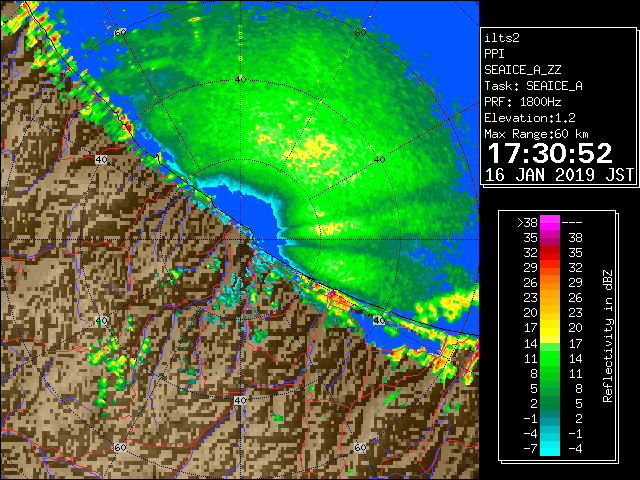Click '20' in the legend's left column
The height and width of the screenshot is (480, 640).
point(531,313)
